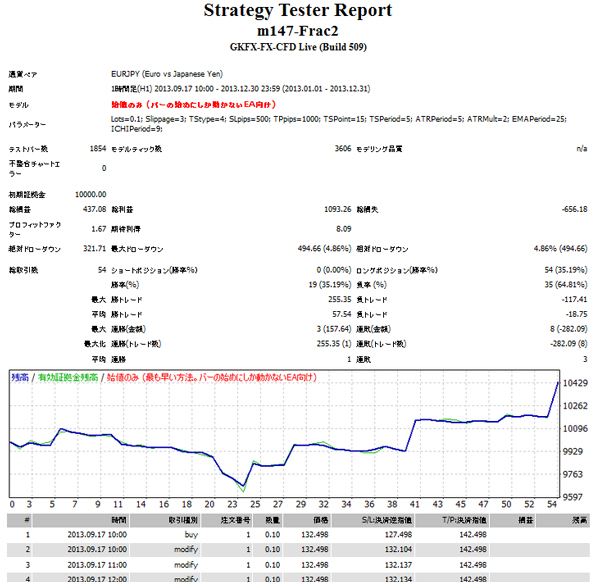Click the loss trades value '35 (64.81%)'

click(x=566, y=285)
